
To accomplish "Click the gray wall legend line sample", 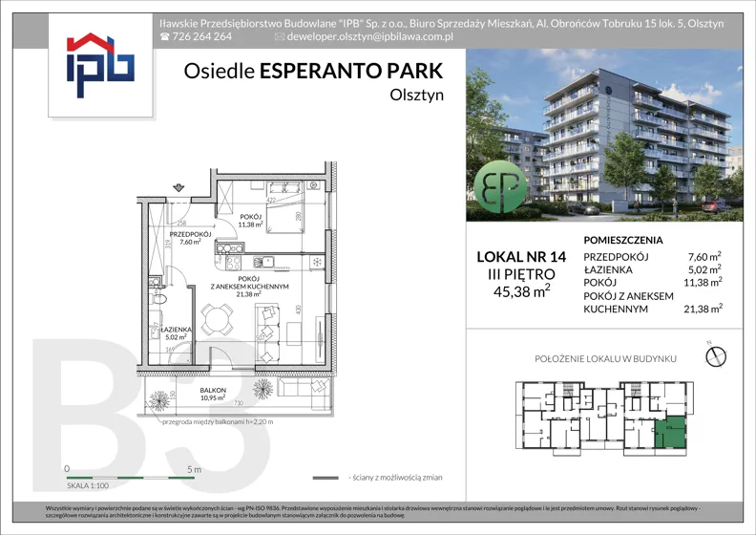I will click(x=325, y=478).
